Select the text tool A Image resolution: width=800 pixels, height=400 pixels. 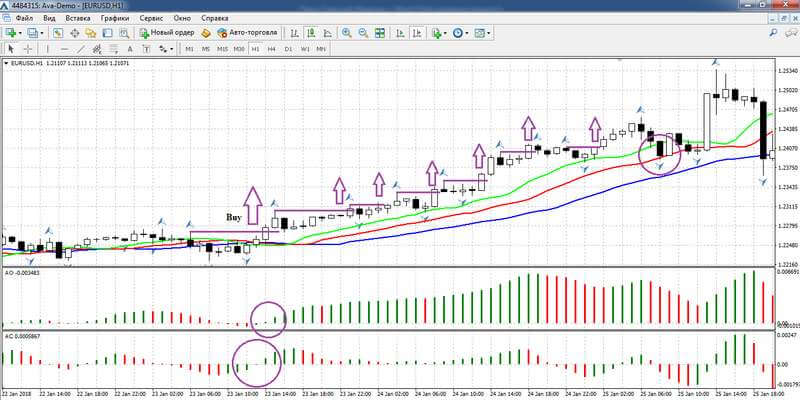130,49
